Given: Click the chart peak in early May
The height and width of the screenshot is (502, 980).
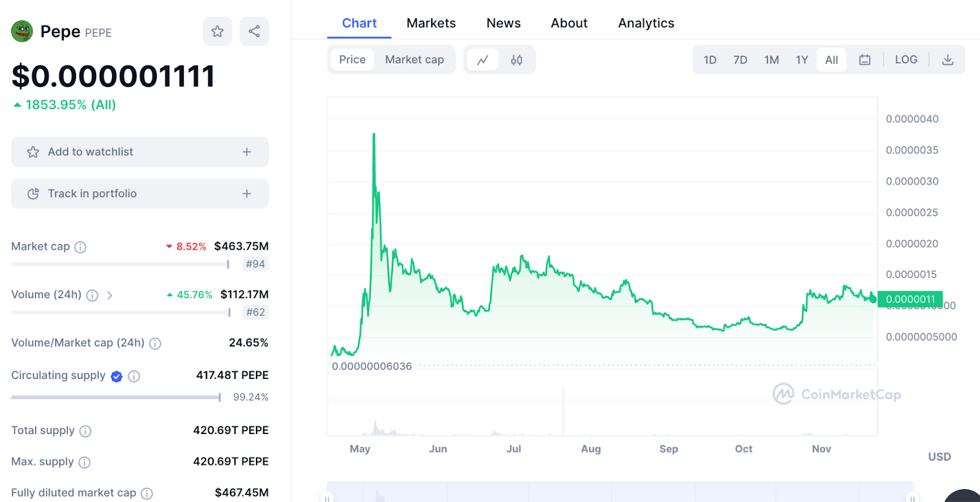Looking at the screenshot, I should point(374,134).
